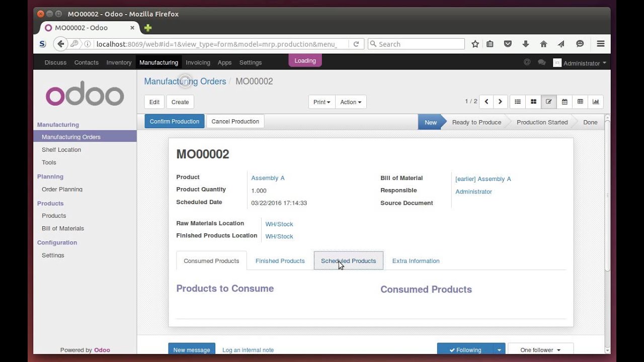Click Confirm Production

[175, 121]
